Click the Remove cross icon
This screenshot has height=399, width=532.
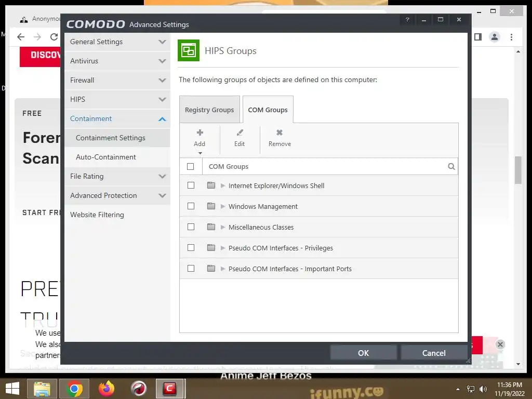[280, 132]
